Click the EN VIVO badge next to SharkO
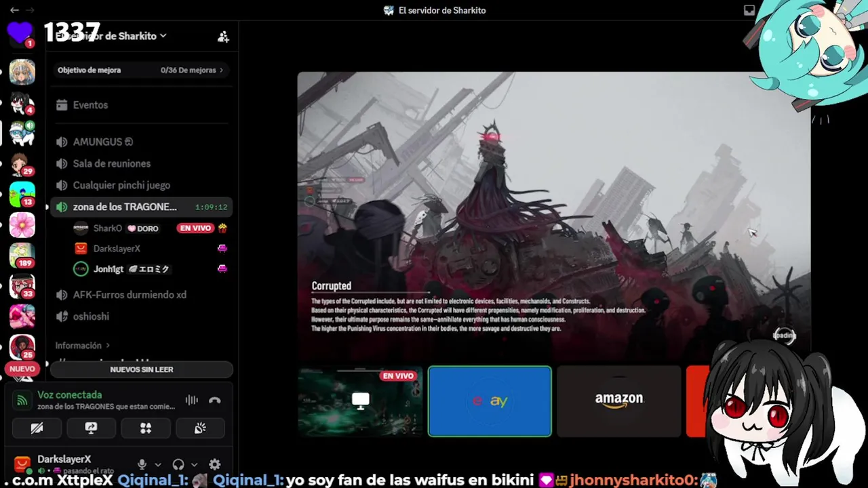This screenshot has height=488, width=868. (x=195, y=228)
